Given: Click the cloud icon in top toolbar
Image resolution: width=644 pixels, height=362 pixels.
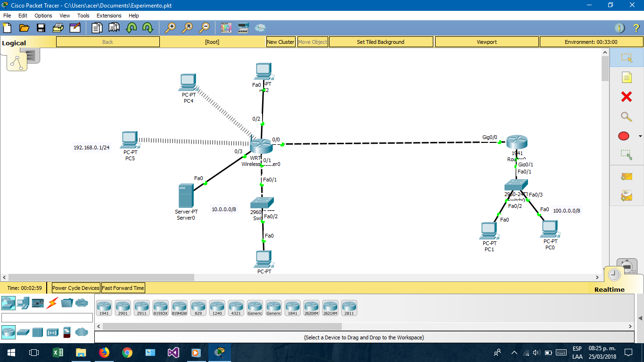Looking at the screenshot, I should tap(260, 28).
